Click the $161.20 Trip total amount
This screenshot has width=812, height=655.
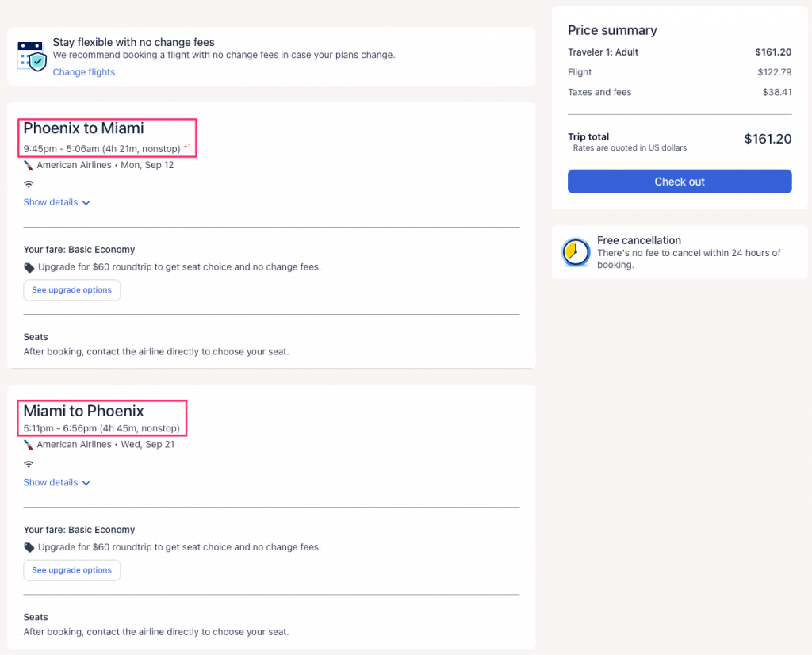767,139
